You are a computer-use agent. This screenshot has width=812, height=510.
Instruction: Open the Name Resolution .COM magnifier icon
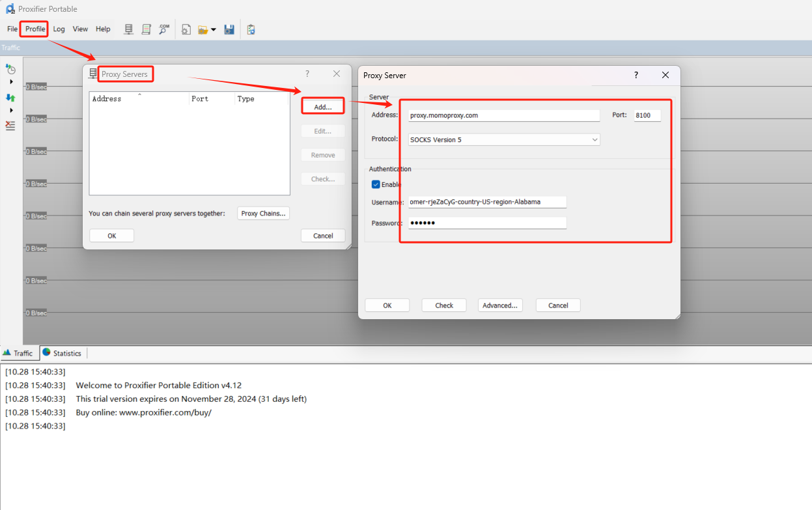click(164, 29)
